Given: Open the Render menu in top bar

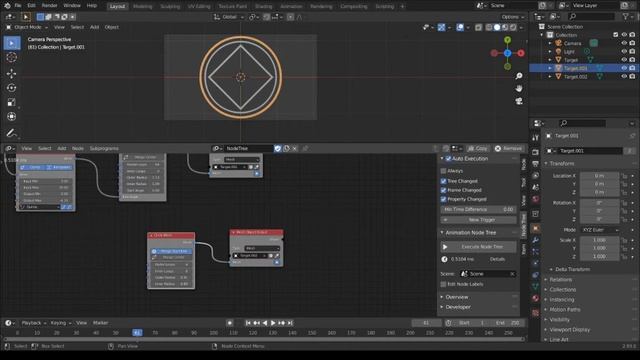Looking at the screenshot, I should click(x=49, y=6).
